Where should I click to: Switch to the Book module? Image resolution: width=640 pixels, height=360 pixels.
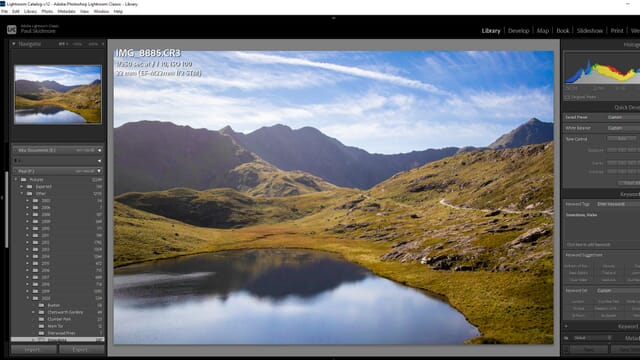[562, 31]
